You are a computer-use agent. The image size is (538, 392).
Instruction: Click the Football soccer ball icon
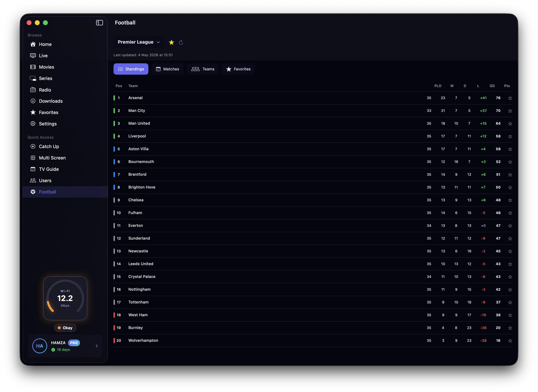click(x=33, y=192)
